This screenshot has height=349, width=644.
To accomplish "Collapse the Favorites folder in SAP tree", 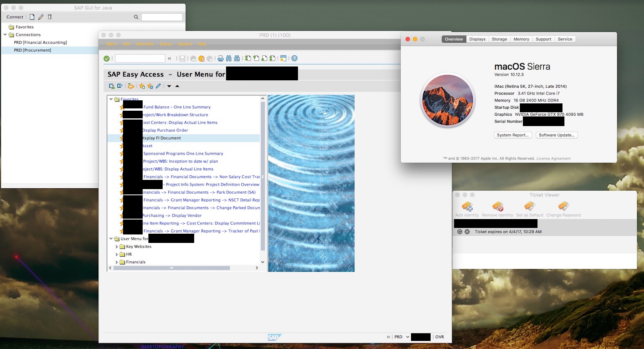I will click(111, 99).
